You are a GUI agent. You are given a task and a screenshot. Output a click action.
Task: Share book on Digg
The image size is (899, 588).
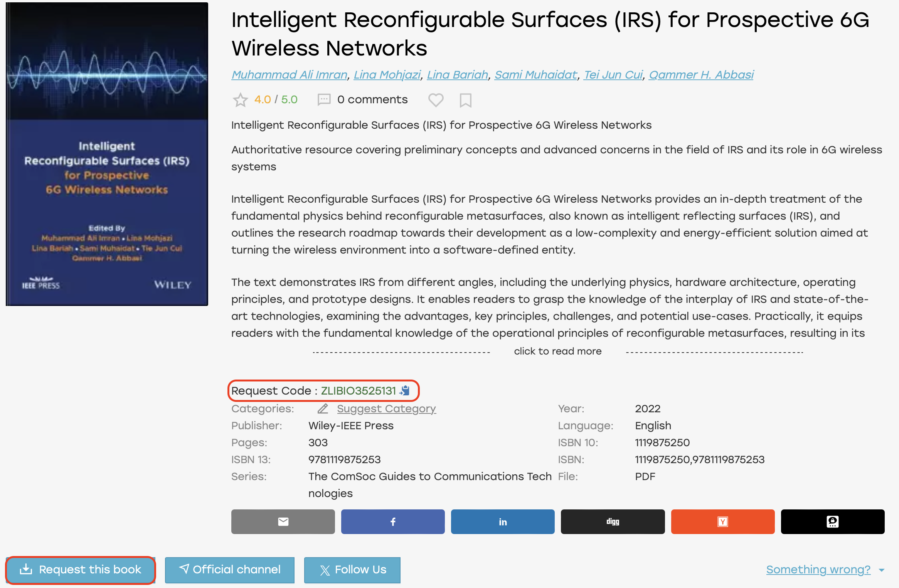613,522
